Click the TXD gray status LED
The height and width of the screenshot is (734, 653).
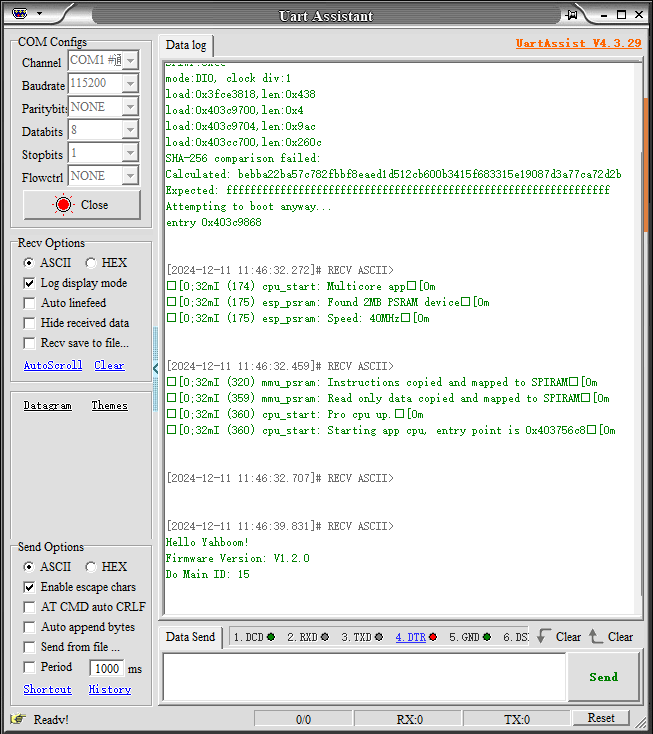coord(379,637)
